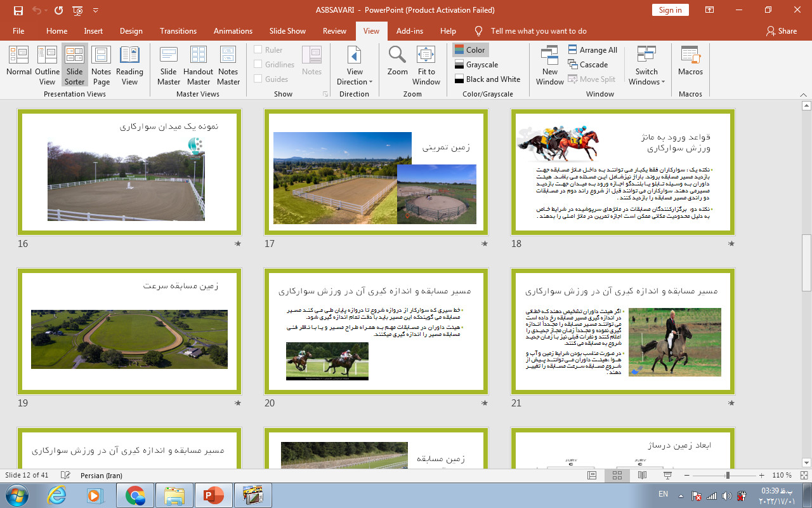812x508 pixels.
Task: Expand the Show group dialog launcher
Action: [x=325, y=94]
